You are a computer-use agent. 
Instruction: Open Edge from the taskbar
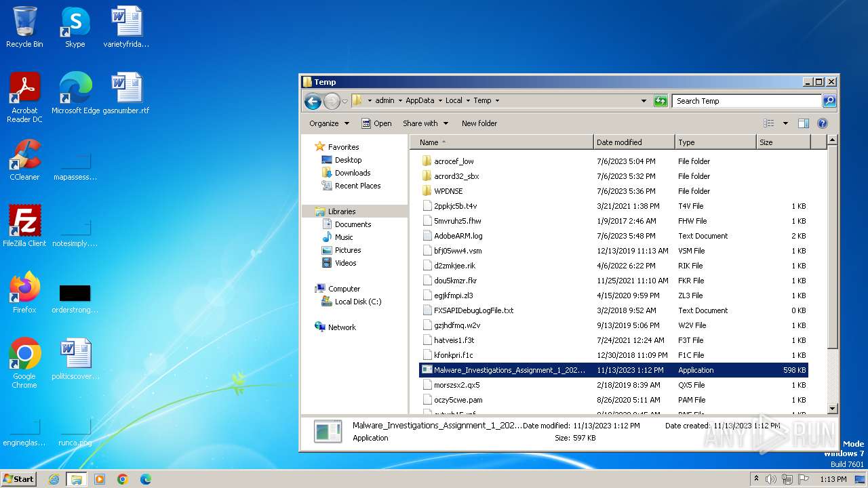tap(146, 479)
